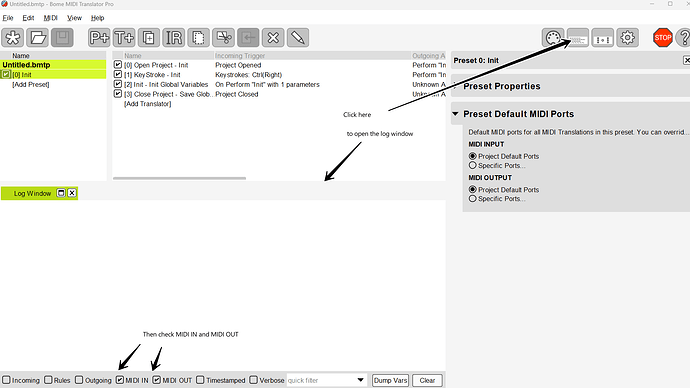Click the red STOP panic button

(x=663, y=38)
